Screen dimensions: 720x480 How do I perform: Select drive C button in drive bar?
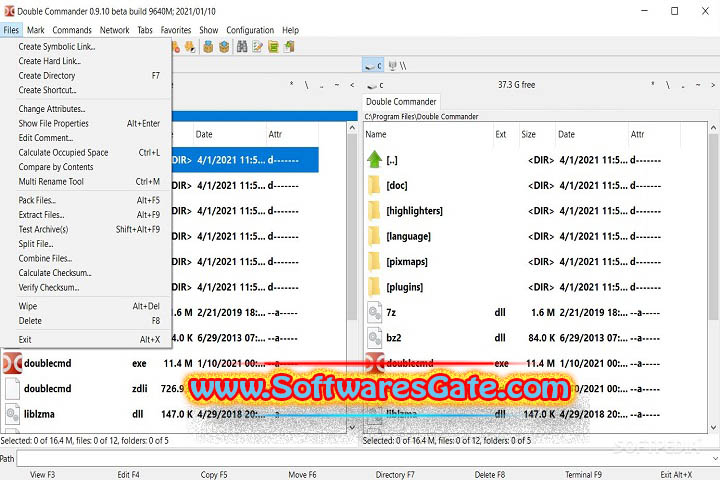[373, 66]
